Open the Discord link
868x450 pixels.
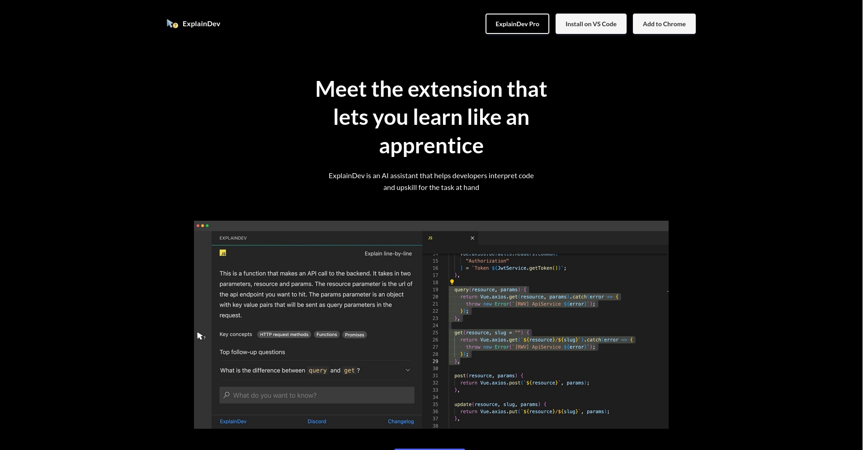coord(317,422)
